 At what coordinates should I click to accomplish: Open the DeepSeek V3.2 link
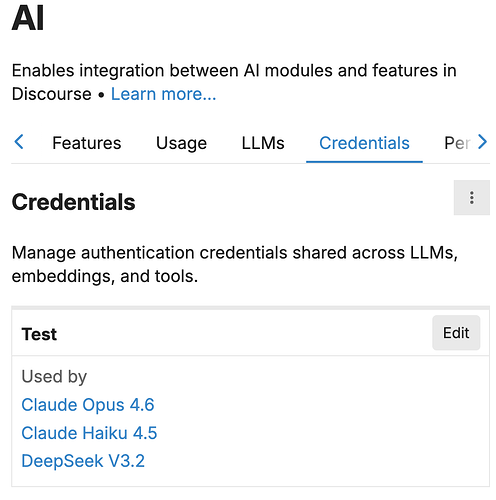coord(83,461)
